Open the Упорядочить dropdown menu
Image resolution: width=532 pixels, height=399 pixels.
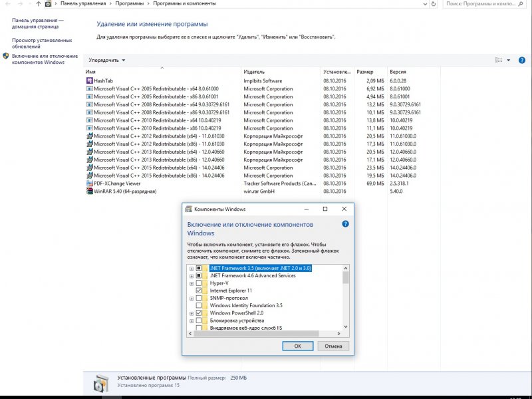click(x=107, y=60)
